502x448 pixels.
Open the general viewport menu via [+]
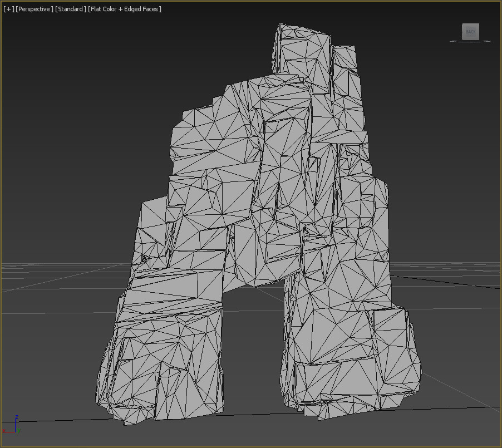point(8,9)
